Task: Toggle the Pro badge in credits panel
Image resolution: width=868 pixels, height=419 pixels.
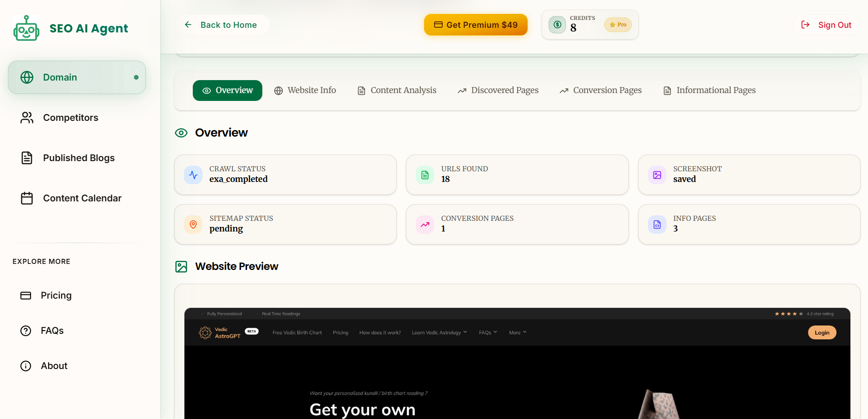Action: pos(618,25)
